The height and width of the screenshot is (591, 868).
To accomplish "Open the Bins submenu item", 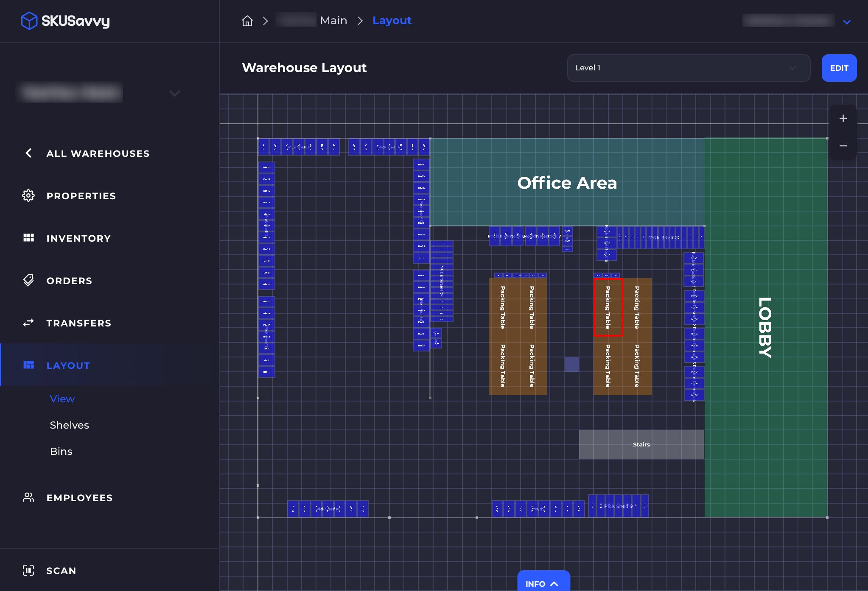I will pyautogui.click(x=61, y=451).
